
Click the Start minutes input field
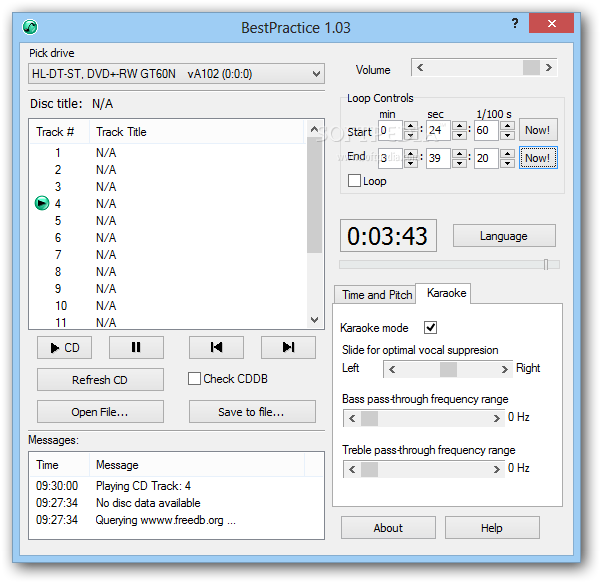coord(390,130)
